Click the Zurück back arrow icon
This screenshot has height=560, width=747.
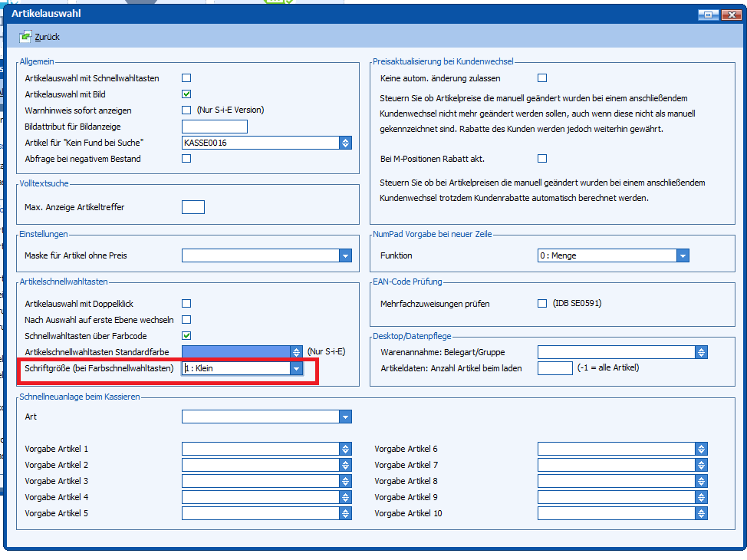(25, 37)
